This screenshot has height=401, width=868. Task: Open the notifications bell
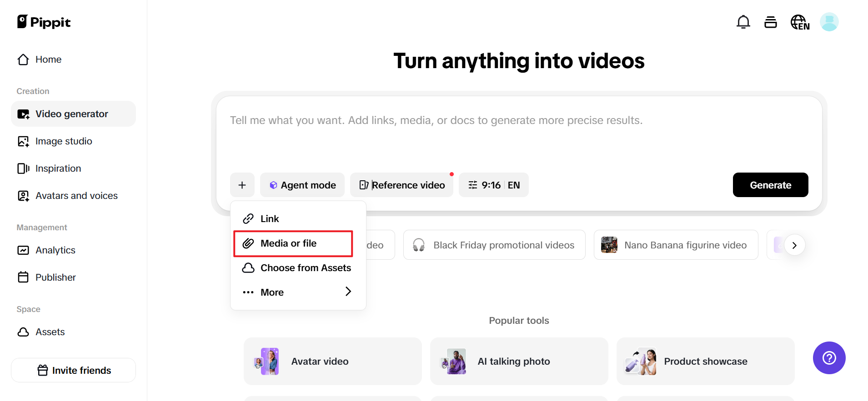[x=743, y=22]
